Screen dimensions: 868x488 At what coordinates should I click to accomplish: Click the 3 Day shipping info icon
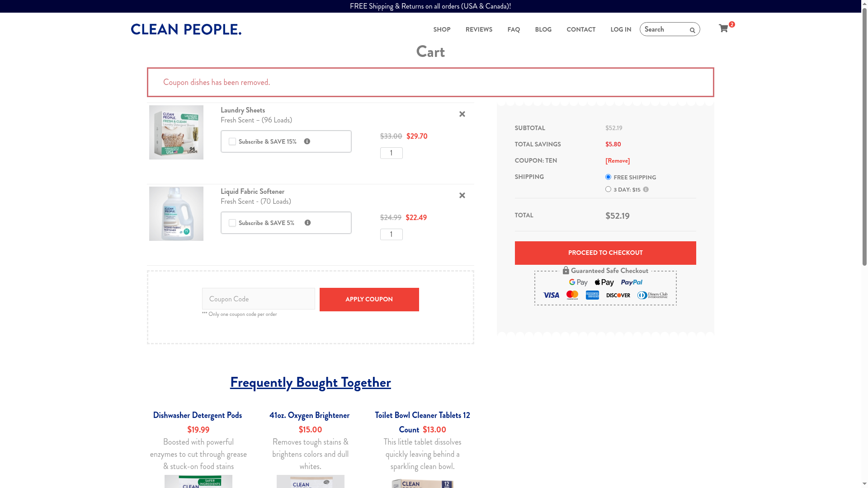[646, 189]
